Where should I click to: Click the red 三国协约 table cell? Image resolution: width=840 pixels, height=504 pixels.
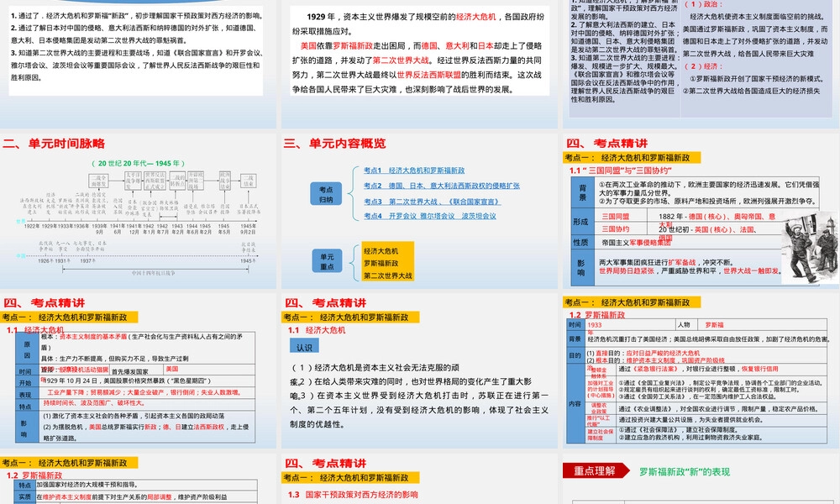(x=616, y=228)
